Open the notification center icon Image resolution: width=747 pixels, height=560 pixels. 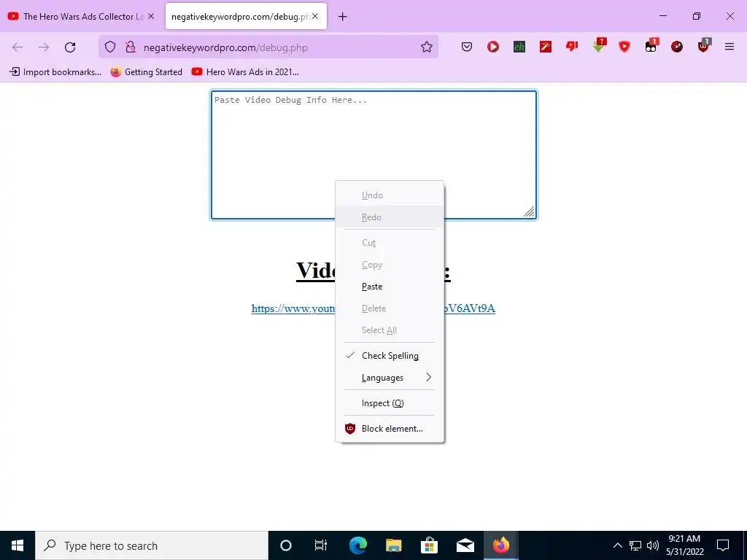(x=723, y=545)
